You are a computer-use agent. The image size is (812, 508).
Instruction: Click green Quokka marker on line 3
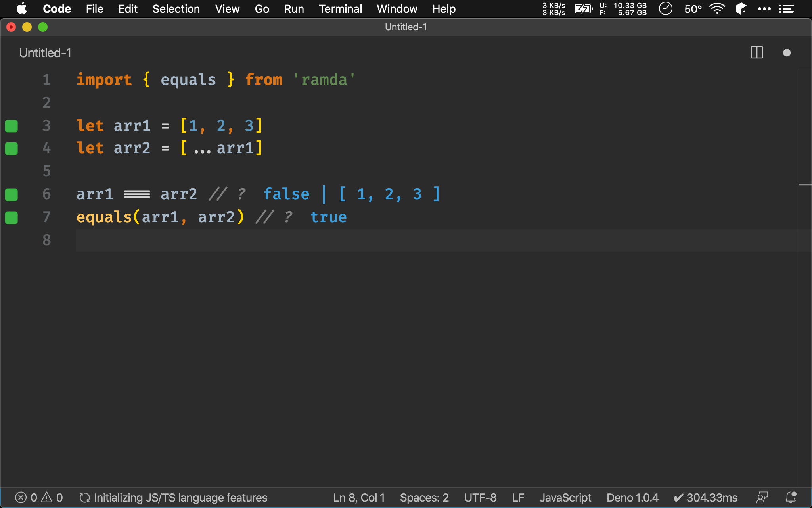[x=11, y=126]
